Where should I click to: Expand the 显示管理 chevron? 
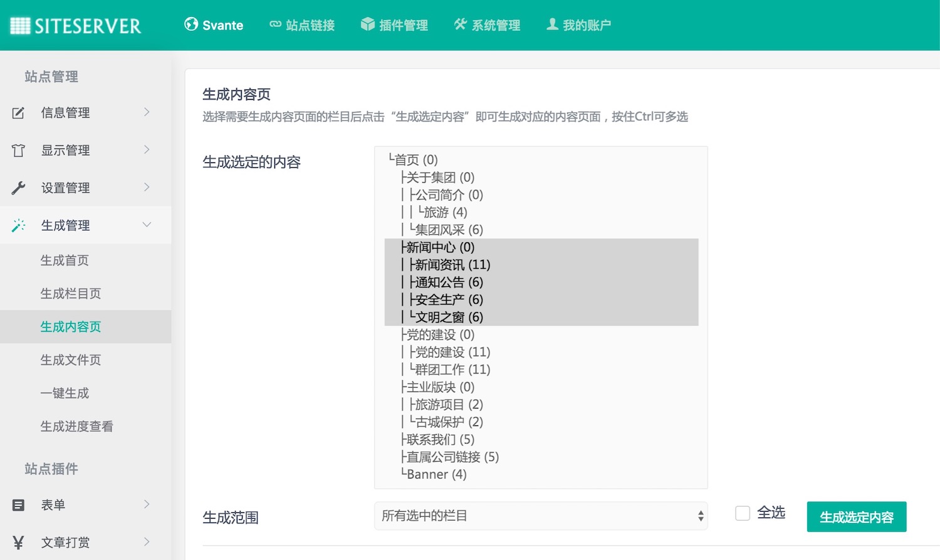click(147, 150)
